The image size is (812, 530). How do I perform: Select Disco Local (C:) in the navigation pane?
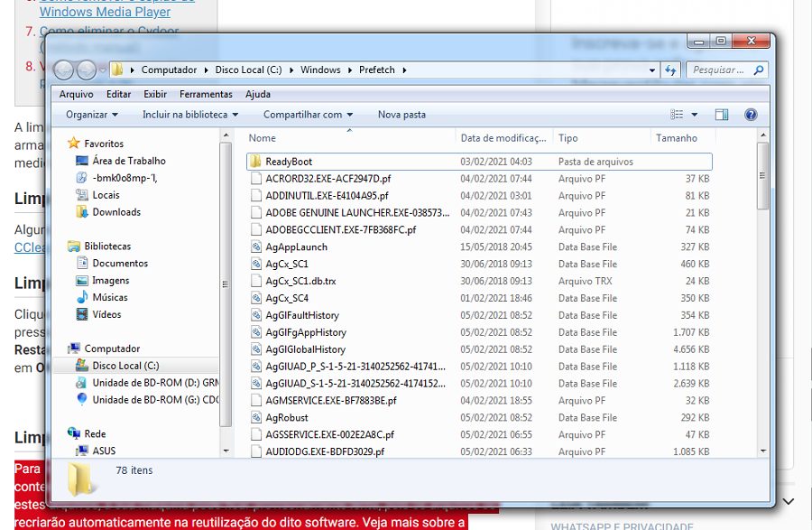coord(125,367)
